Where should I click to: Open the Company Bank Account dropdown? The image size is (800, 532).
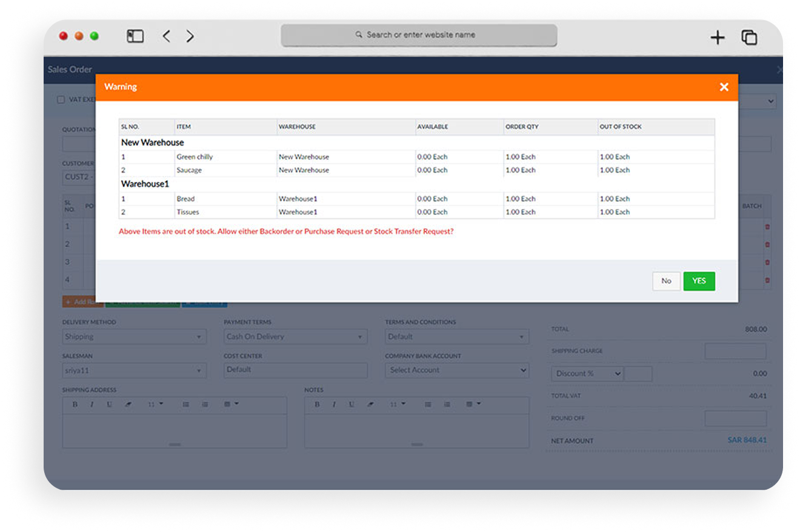pos(457,370)
